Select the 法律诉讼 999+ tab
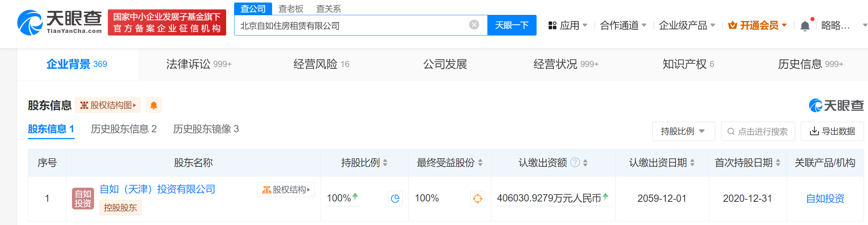868x225 pixels. tap(199, 64)
